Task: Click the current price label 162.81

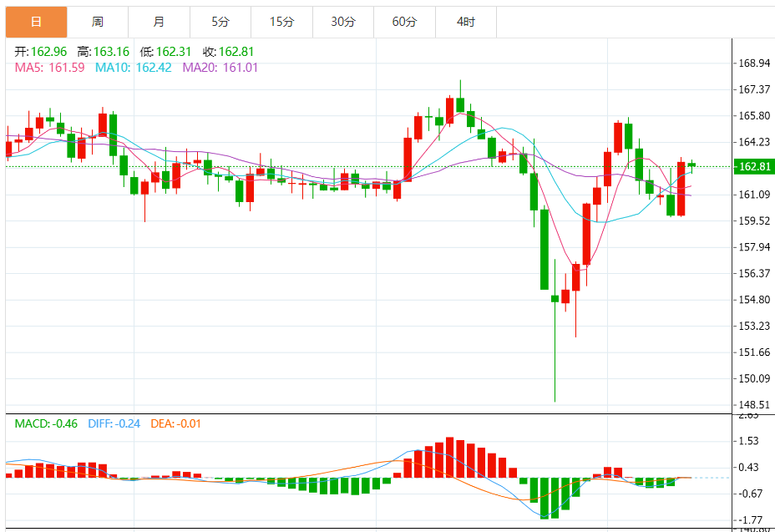Action: pos(754,167)
